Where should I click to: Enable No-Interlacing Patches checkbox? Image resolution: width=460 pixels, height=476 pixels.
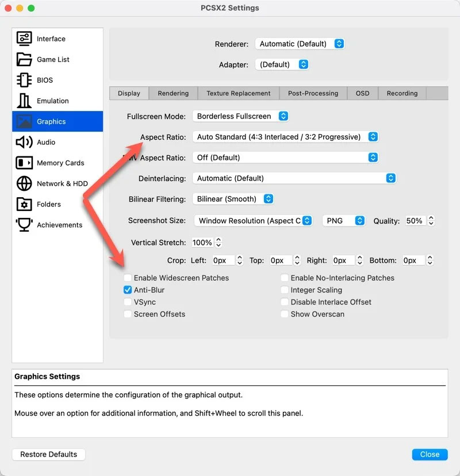285,278
